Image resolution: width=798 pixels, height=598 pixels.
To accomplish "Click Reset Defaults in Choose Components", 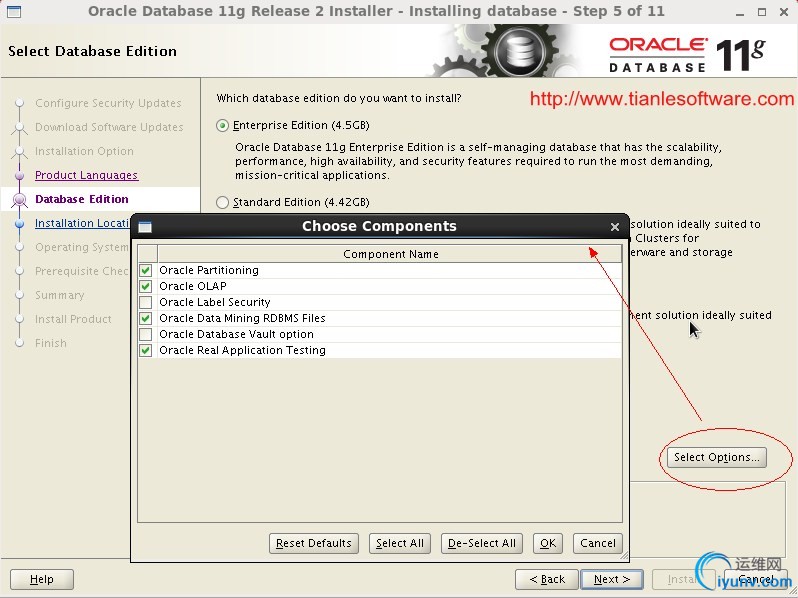I will point(314,544).
